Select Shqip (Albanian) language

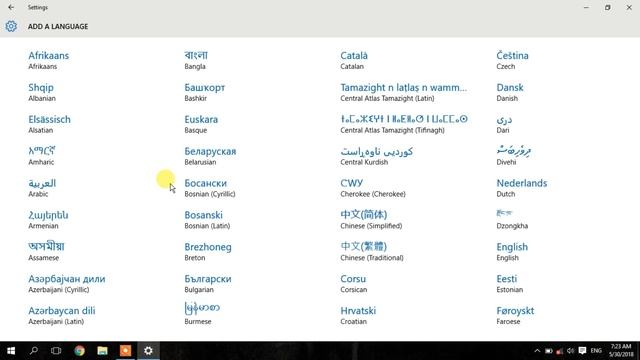42,92
